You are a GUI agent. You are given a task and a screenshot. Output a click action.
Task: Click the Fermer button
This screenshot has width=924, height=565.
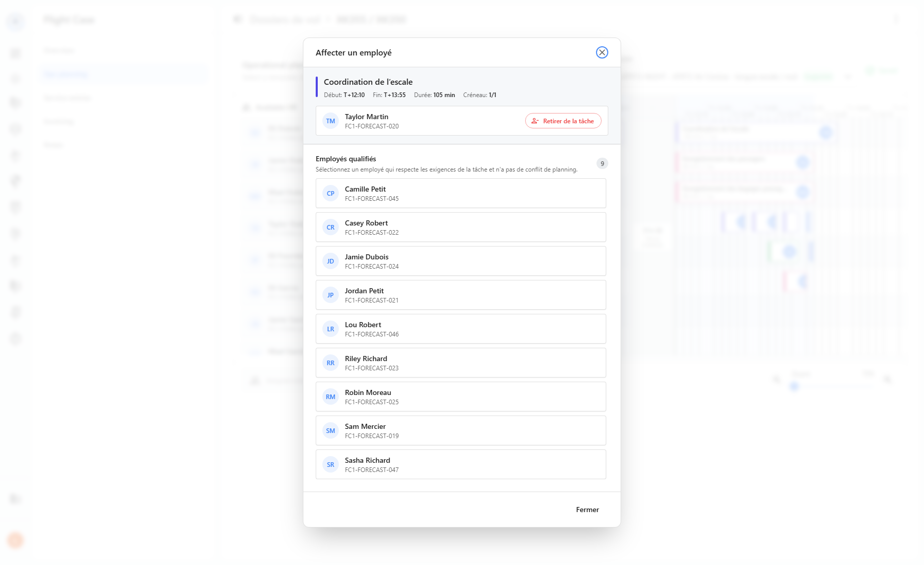(587, 510)
